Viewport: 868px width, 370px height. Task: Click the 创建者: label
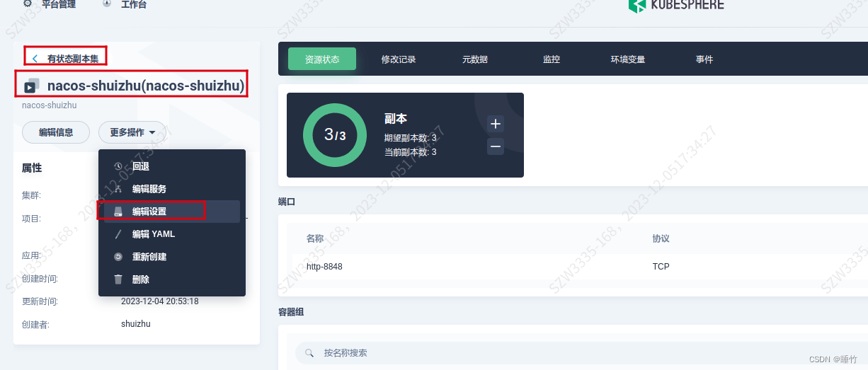(35, 325)
